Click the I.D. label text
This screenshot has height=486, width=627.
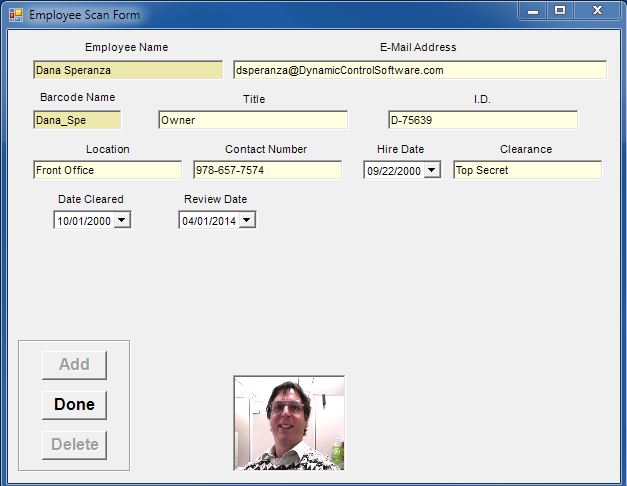(x=482, y=99)
